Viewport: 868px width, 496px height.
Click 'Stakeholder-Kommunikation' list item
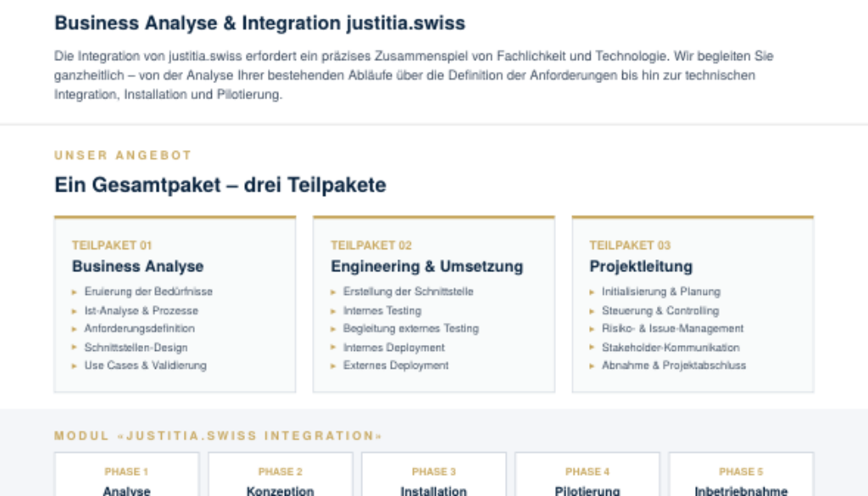click(x=671, y=348)
